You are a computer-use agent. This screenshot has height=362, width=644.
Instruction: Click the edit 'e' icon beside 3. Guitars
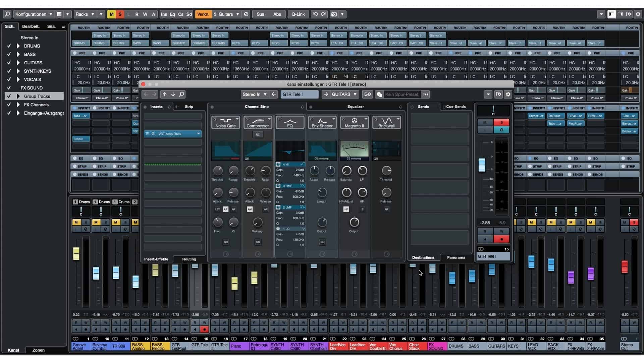click(246, 14)
